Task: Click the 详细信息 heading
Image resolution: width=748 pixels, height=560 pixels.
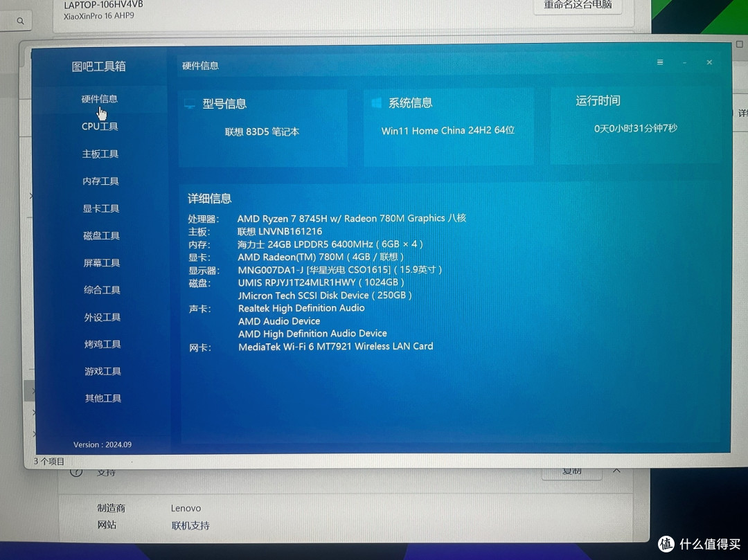Action: tap(209, 199)
